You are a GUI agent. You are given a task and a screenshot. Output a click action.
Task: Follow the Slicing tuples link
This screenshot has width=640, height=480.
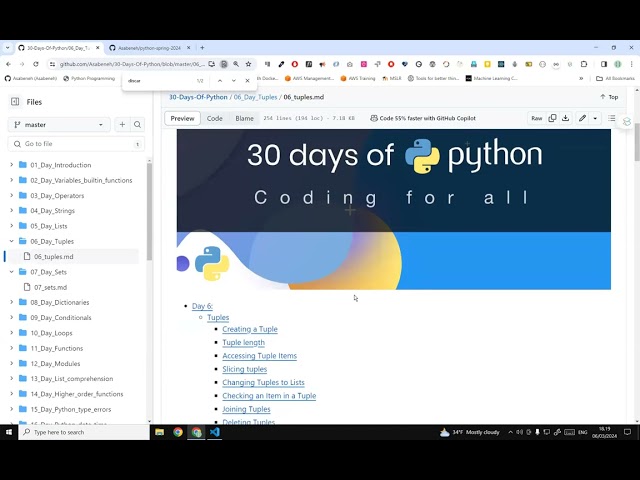point(244,369)
